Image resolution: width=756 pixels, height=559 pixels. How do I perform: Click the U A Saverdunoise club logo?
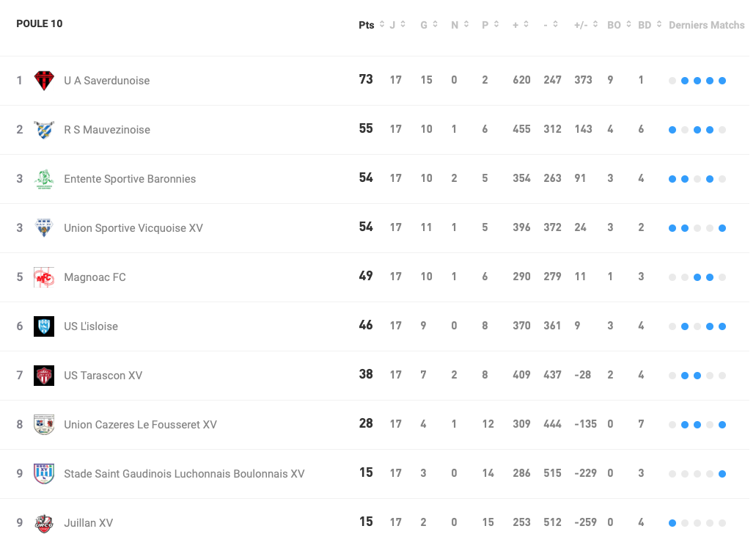tap(44, 81)
